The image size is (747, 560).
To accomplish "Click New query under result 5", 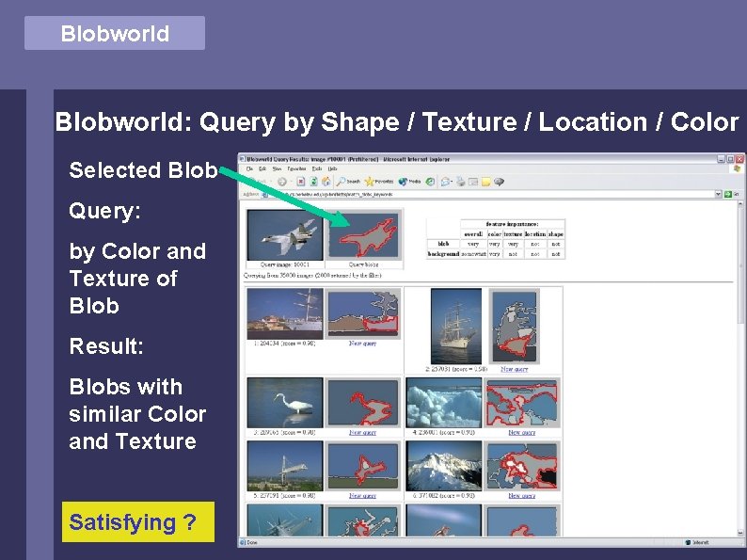I will (x=362, y=496).
